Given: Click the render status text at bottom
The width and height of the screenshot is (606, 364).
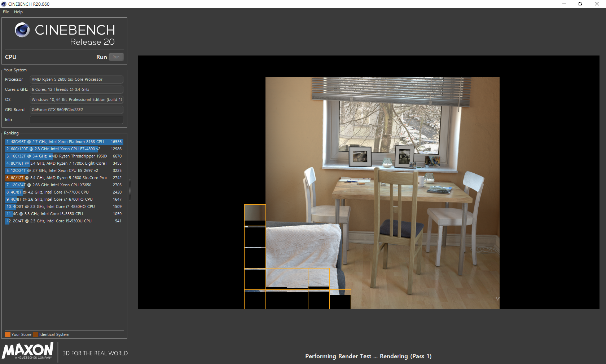Looking at the screenshot, I should [368, 356].
